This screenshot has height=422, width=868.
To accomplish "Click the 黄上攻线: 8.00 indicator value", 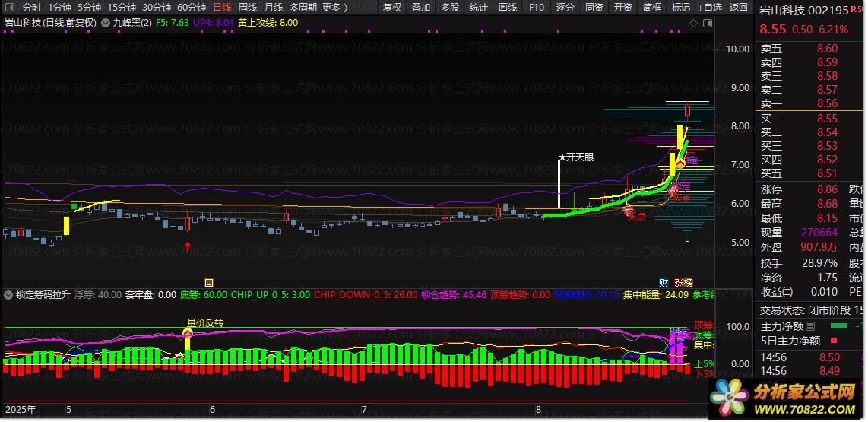I will pos(268,23).
